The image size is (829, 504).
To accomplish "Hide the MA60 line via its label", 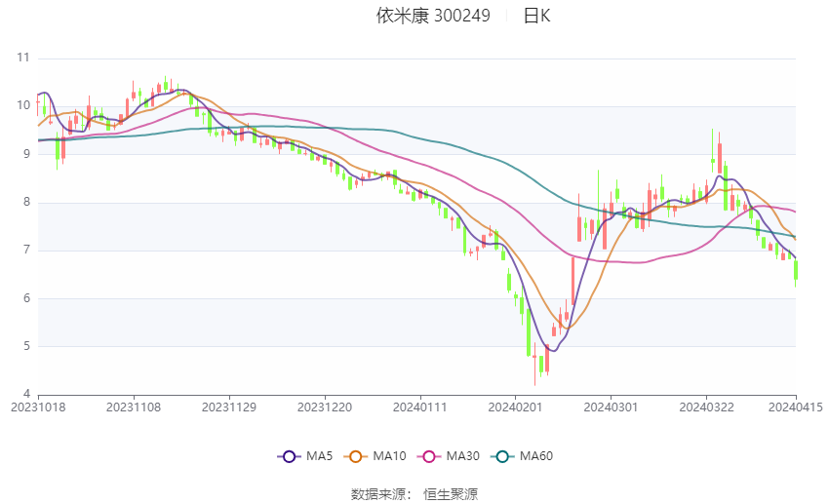I will click(536, 456).
